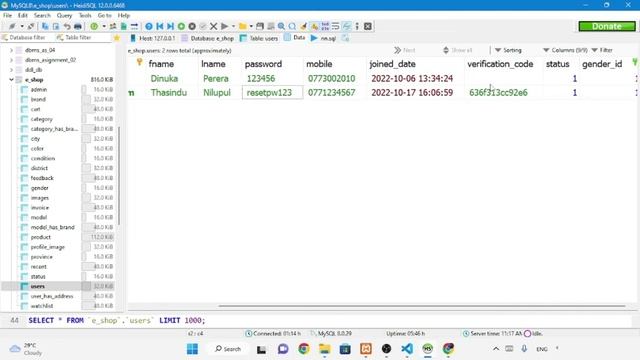The width and height of the screenshot is (640, 360).
Task: Open the Sorting dropdown
Action: [509, 50]
